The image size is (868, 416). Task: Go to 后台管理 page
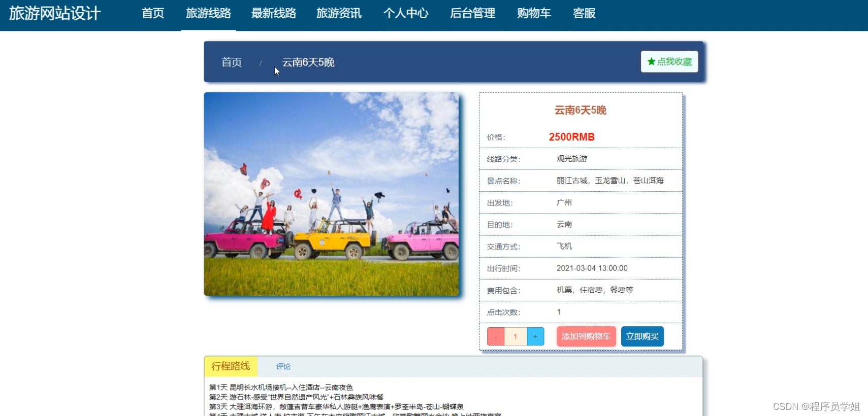(x=472, y=13)
